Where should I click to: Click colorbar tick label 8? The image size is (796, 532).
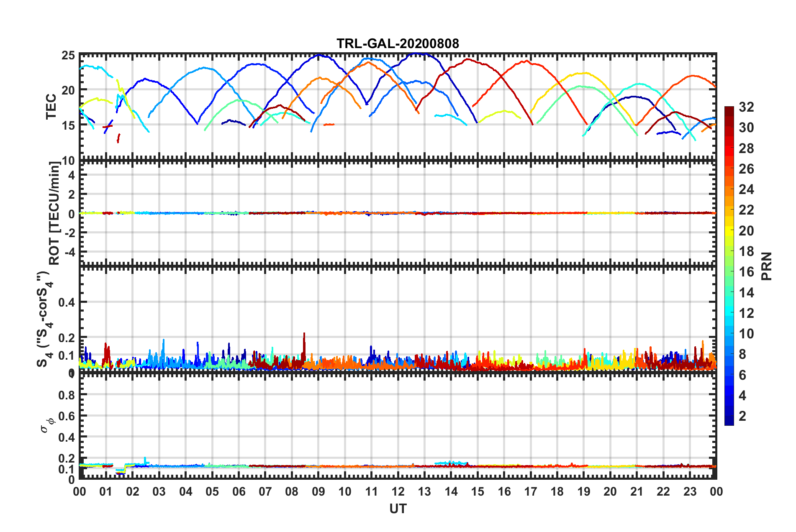coord(742,354)
